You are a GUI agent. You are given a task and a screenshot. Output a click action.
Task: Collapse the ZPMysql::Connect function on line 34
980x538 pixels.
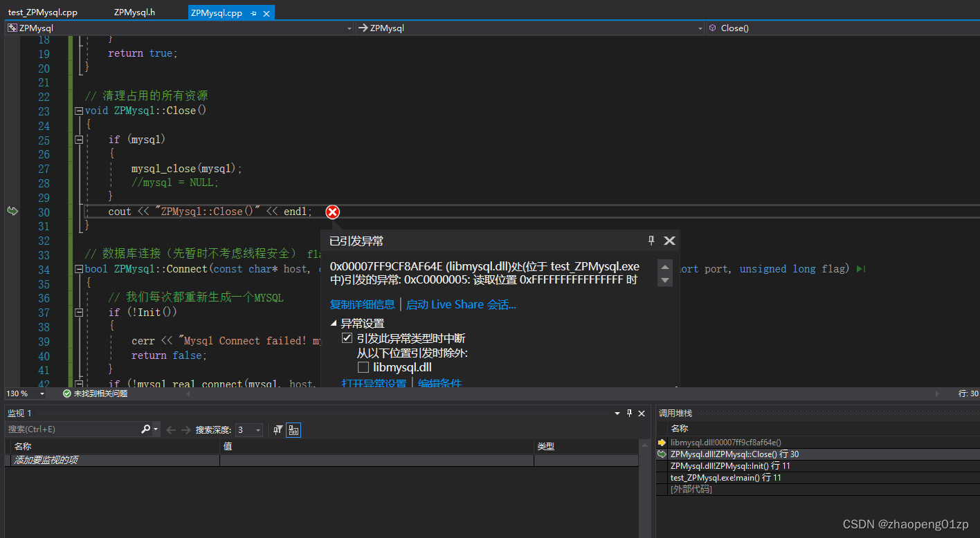(x=78, y=269)
